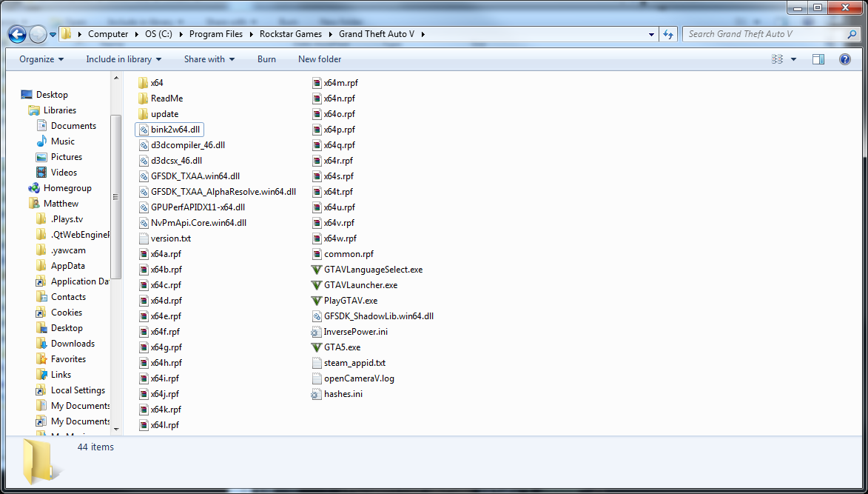Select x64l.rpf archive icon
The width and height of the screenshot is (868, 494).
tap(144, 425)
